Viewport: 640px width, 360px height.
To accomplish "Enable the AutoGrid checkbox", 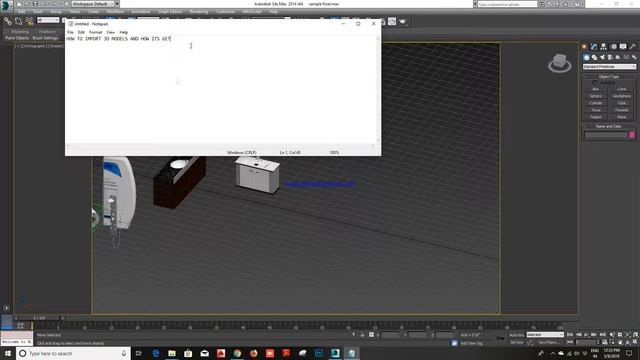I will (x=595, y=82).
